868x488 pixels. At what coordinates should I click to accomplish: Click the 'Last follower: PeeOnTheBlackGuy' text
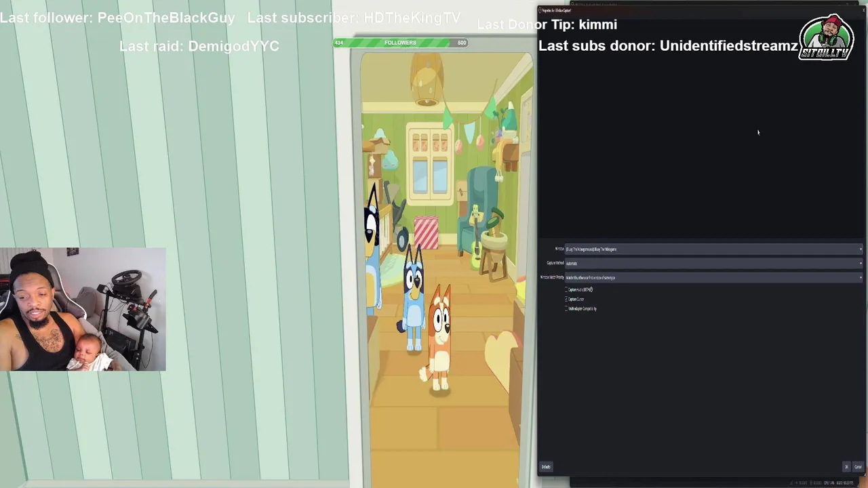[x=117, y=18]
